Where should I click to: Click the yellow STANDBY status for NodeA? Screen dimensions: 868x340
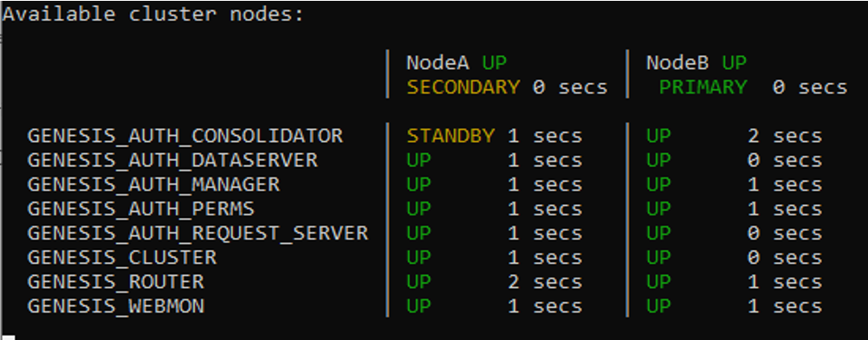tap(450, 136)
